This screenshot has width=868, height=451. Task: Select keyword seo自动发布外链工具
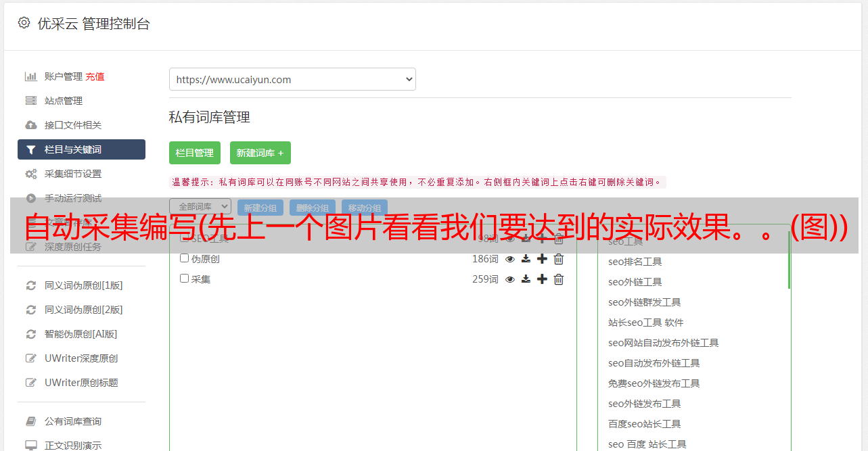tap(654, 363)
